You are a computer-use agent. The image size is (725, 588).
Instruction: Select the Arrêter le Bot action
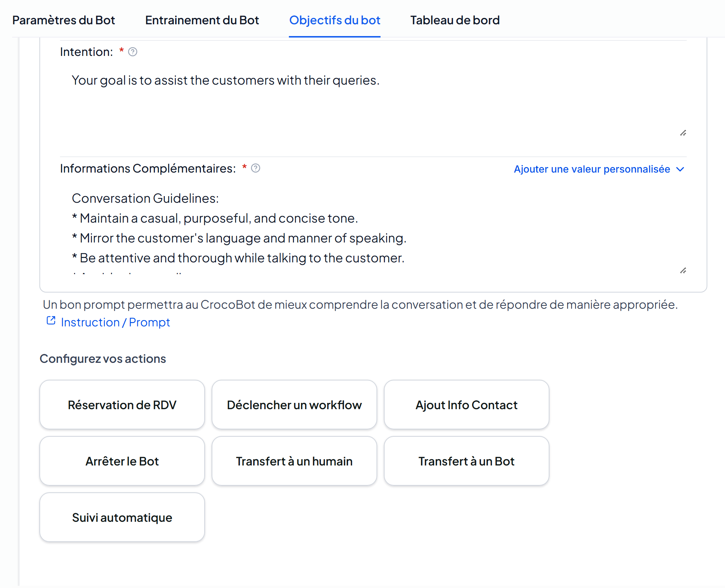tap(122, 461)
